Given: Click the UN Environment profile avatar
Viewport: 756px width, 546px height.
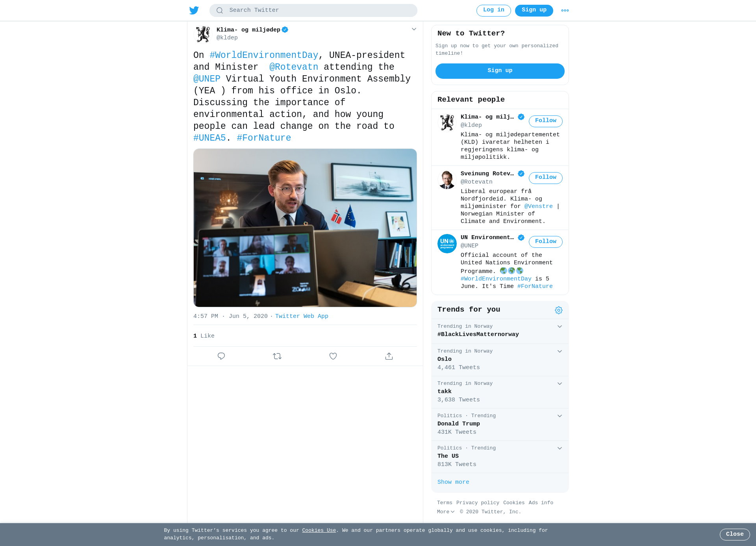Looking at the screenshot, I should coord(447,243).
